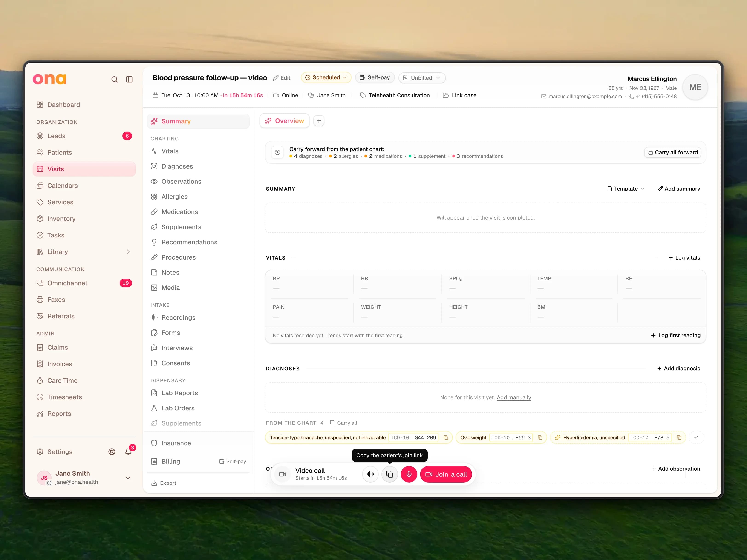The height and width of the screenshot is (560, 747).
Task: Add a new tab with plus button
Action: pyautogui.click(x=319, y=121)
